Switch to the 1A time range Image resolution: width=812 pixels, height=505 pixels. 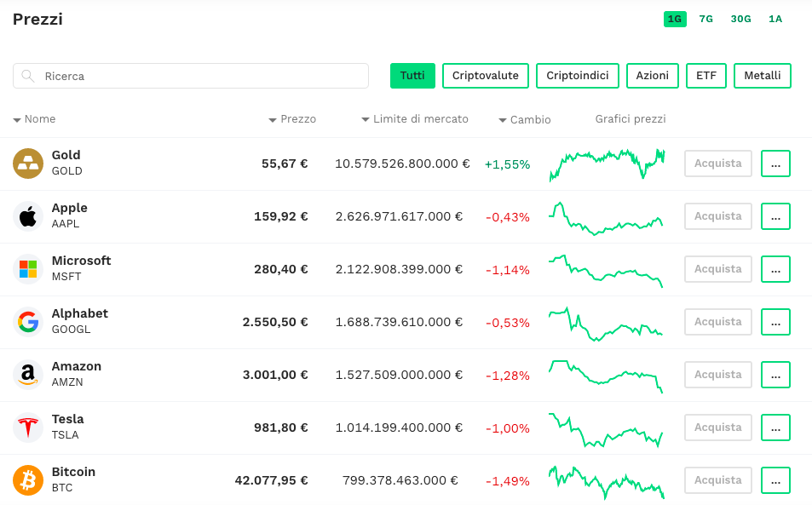(x=775, y=19)
